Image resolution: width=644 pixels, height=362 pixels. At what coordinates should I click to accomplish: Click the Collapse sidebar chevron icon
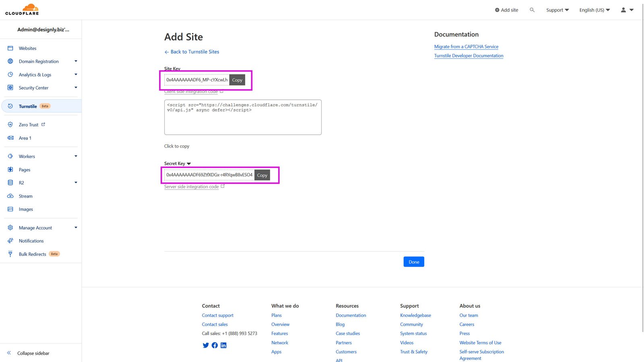click(9, 353)
